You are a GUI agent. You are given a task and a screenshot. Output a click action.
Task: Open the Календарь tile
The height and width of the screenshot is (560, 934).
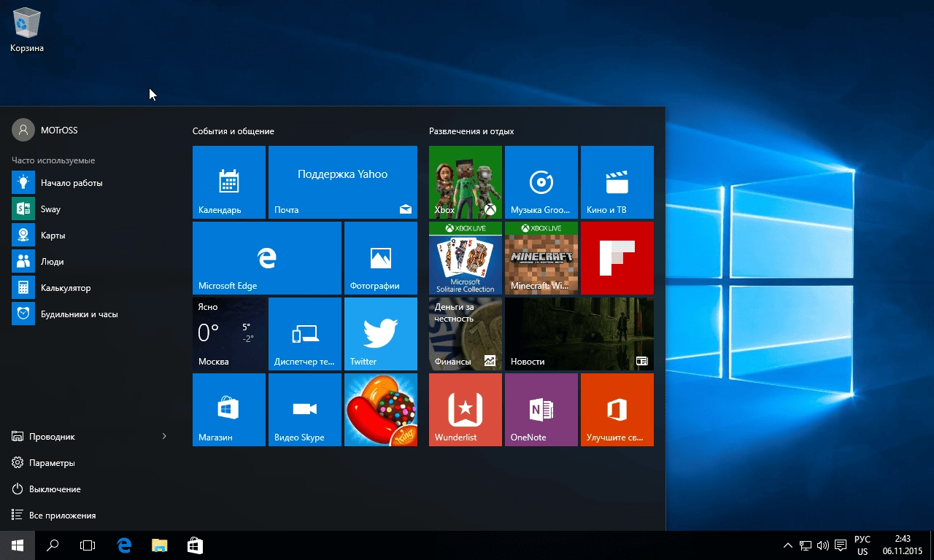click(x=229, y=182)
